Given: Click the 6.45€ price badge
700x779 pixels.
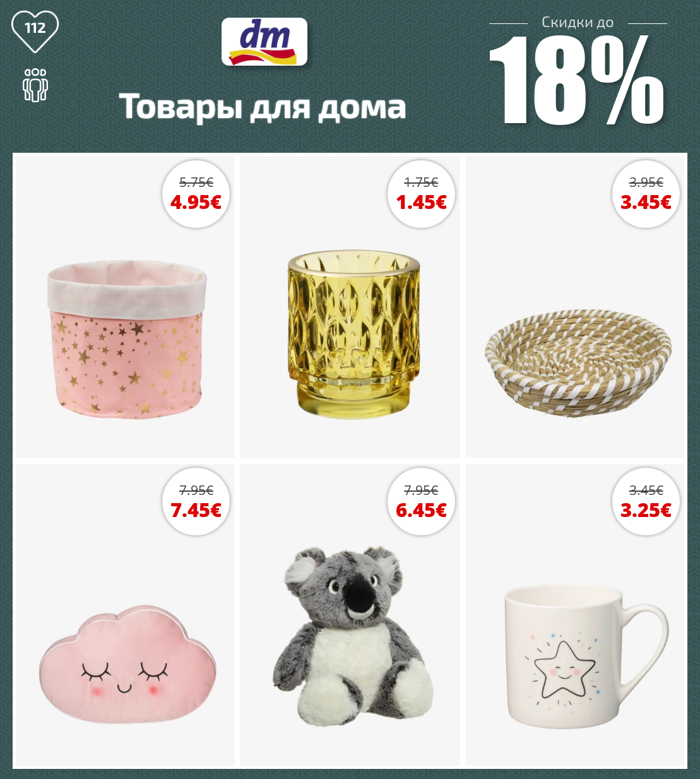Looking at the screenshot, I should point(421,502).
